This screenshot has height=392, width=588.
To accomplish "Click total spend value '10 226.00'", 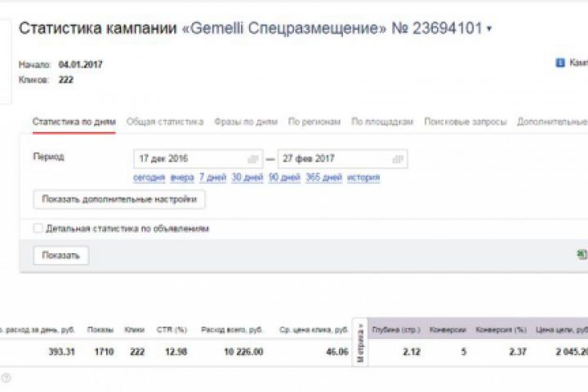I will 243,352.
